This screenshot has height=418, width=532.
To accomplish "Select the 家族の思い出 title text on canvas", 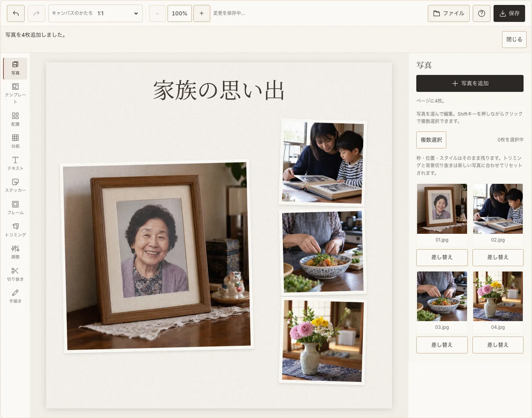I will tap(219, 90).
